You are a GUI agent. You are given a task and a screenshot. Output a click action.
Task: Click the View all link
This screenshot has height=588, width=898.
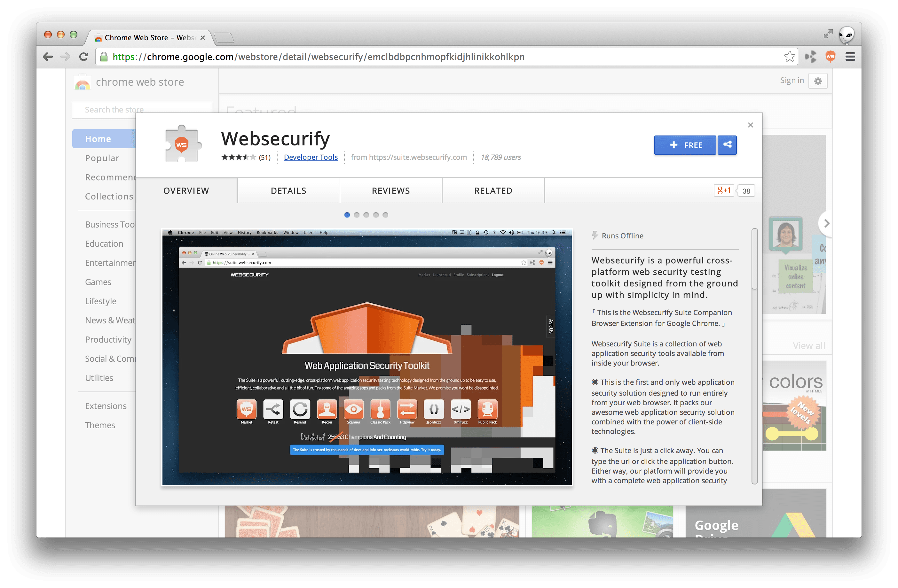808,346
